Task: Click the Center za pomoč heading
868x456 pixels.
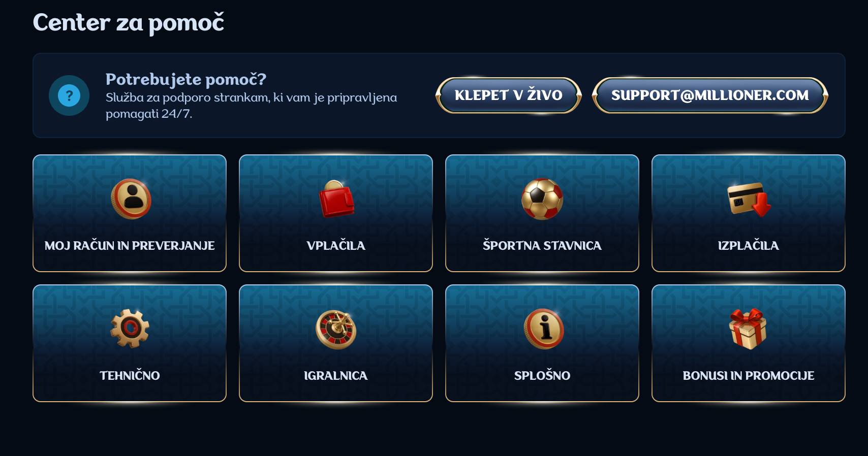Action: (129, 23)
